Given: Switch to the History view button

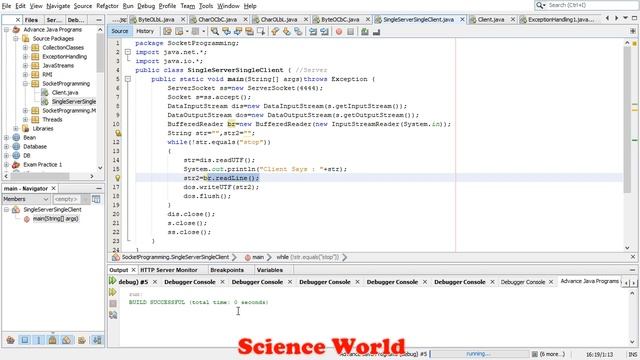Looking at the screenshot, I should (x=145, y=31).
